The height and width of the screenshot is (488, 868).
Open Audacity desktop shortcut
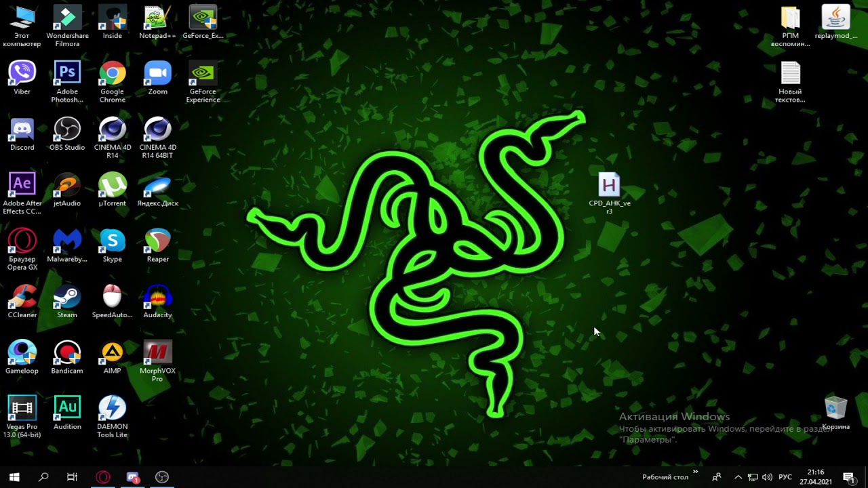(x=157, y=302)
